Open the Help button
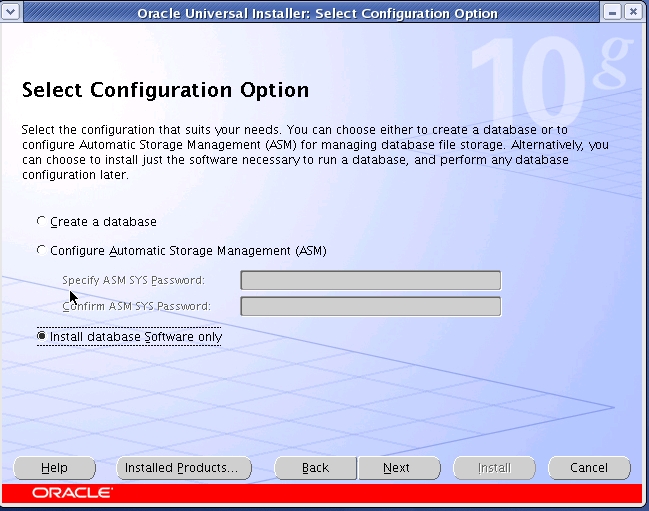649x511 pixels. 54,468
